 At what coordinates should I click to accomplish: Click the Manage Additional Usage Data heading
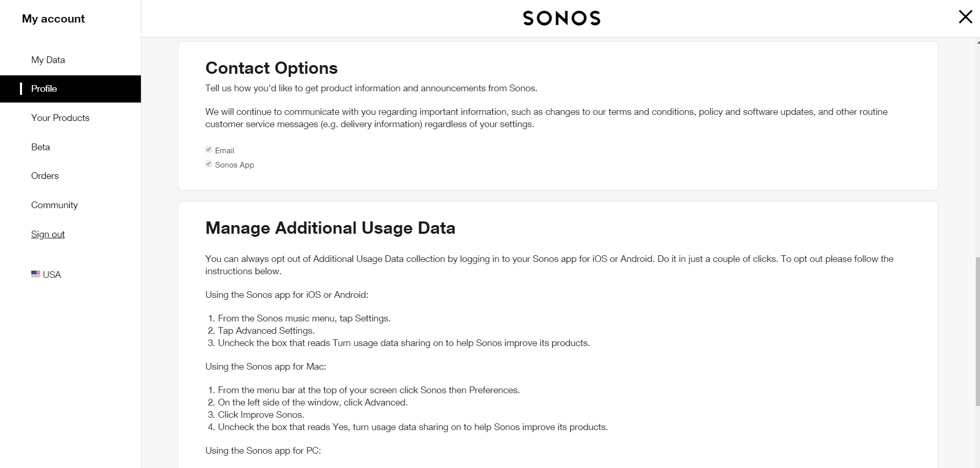(x=330, y=228)
